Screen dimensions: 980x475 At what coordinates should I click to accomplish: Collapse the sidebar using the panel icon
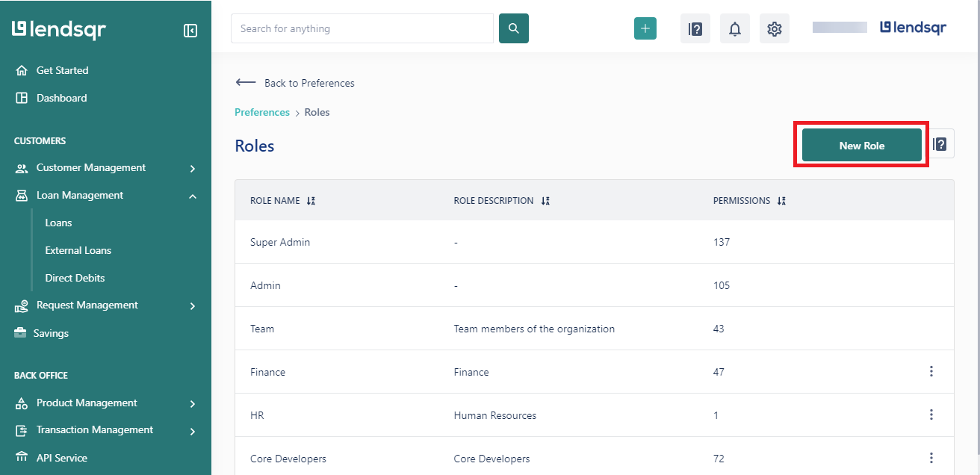(x=190, y=31)
